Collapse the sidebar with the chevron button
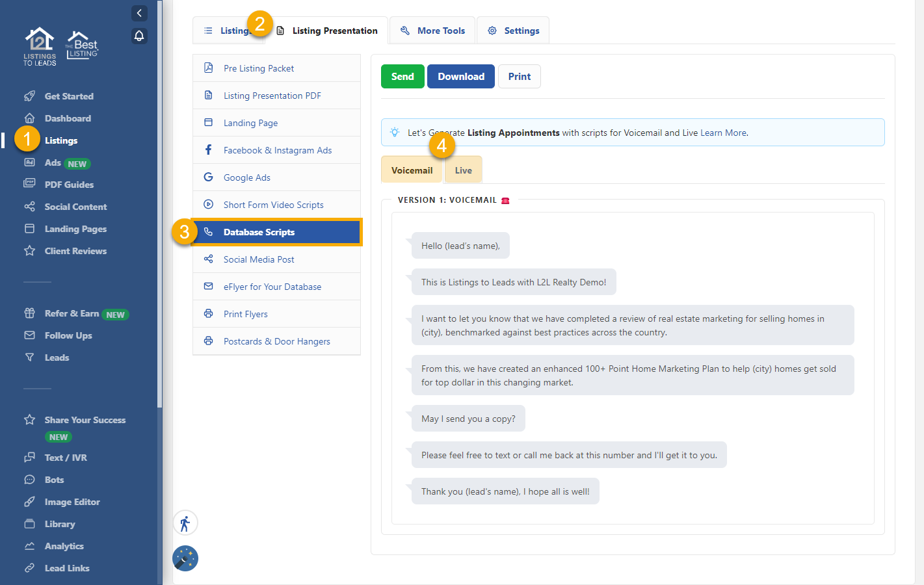 coord(139,13)
